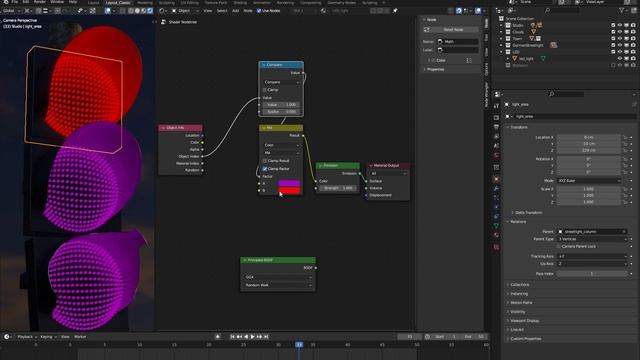The width and height of the screenshot is (640, 360).
Task: Click the current frame marker on timeline
Action: [x=299, y=345]
